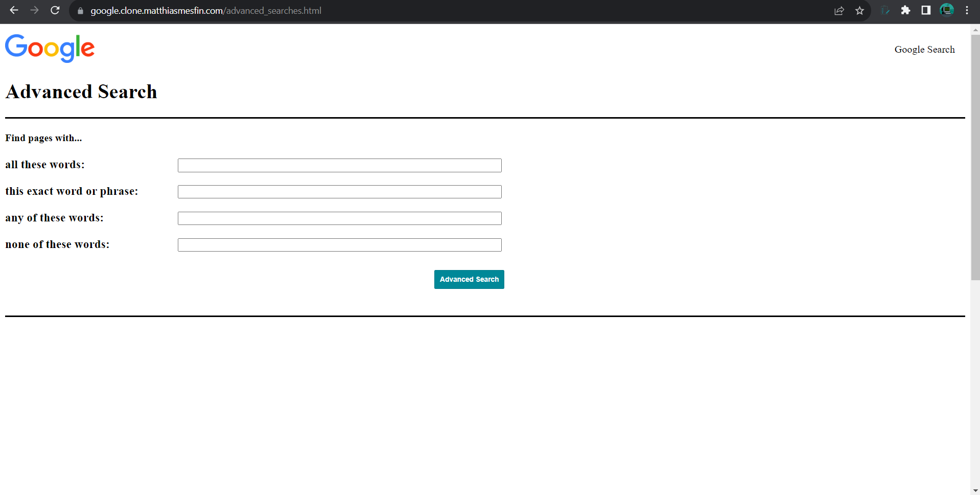980x495 pixels.
Task: Click the vertical scrollbar thumb
Action: pos(975,157)
